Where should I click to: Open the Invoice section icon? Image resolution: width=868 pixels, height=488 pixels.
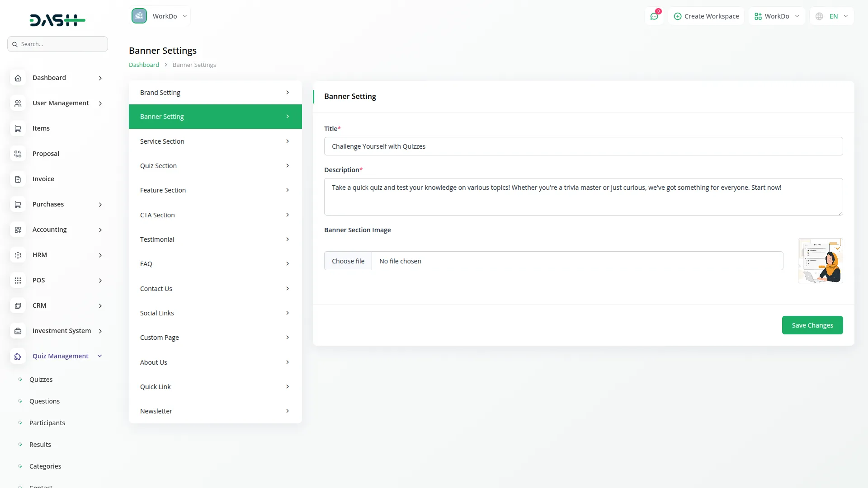click(18, 179)
